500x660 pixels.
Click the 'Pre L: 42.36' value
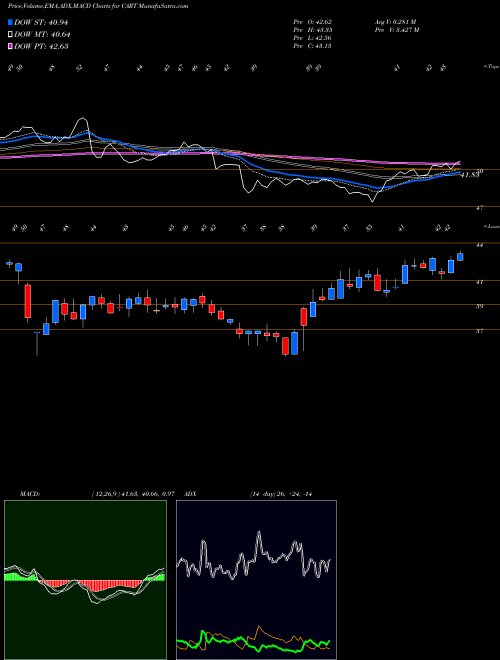pyautogui.click(x=313, y=38)
